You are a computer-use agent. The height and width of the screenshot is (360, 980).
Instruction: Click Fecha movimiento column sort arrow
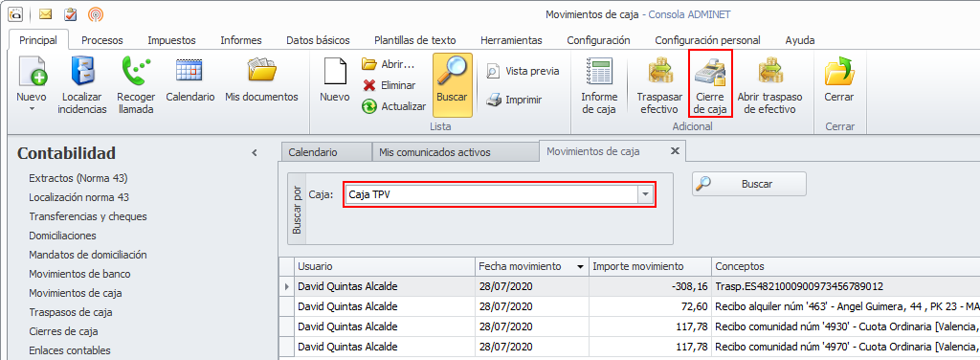pyautogui.click(x=581, y=267)
